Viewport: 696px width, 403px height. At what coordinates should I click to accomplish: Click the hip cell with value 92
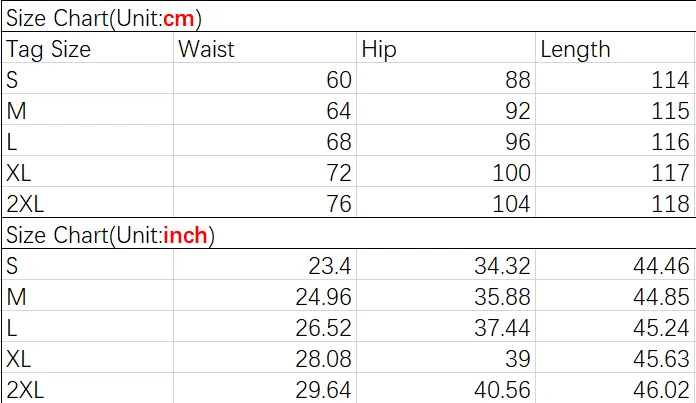tap(446, 110)
